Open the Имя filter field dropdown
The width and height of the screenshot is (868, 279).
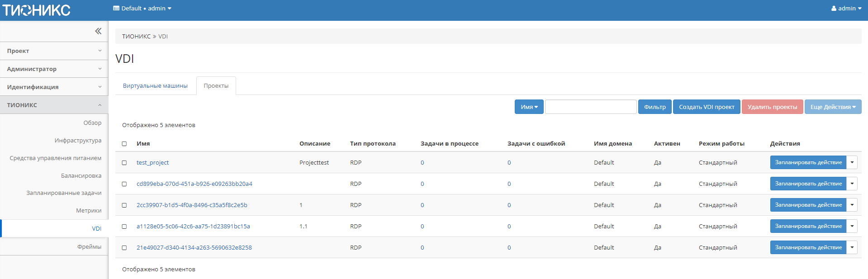click(x=529, y=107)
